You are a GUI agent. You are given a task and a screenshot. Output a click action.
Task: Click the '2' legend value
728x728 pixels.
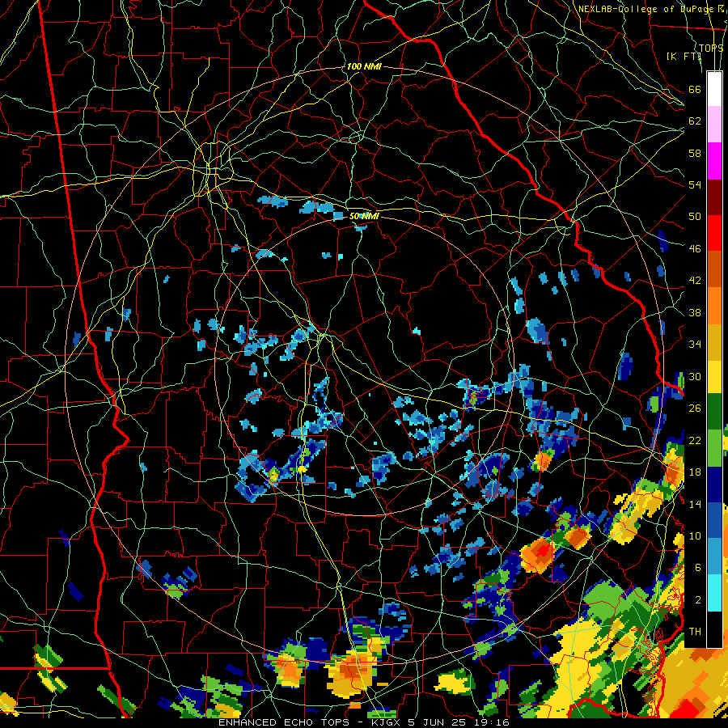click(x=697, y=600)
